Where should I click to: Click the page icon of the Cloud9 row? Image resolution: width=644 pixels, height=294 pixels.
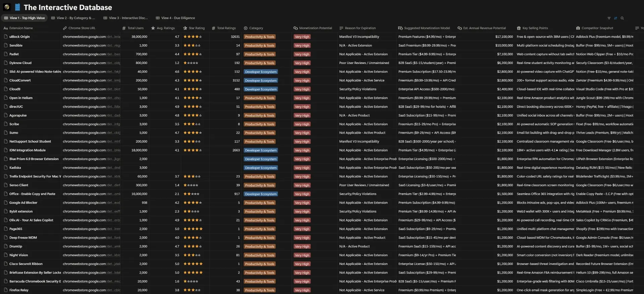[x=6, y=89]
